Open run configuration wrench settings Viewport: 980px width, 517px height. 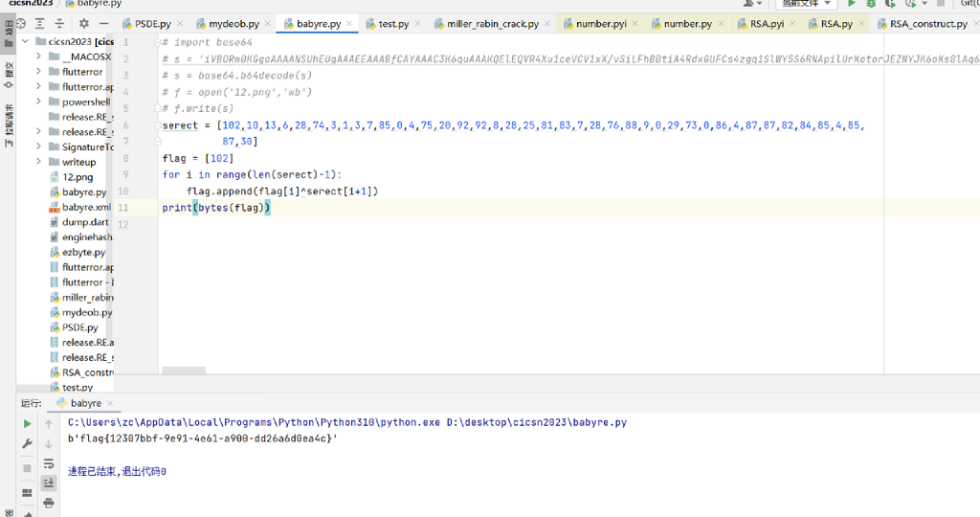[27, 444]
